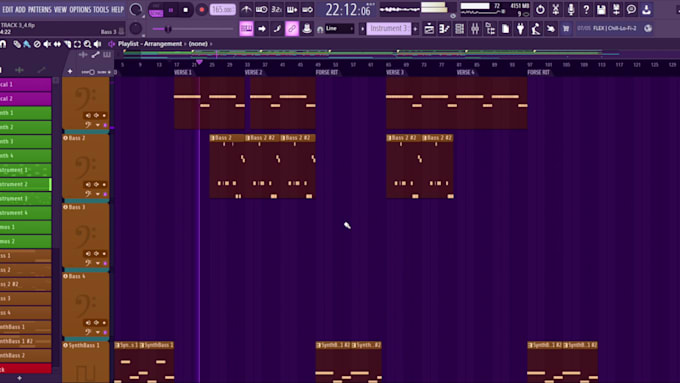Click the touch controller hand icon

tap(551, 29)
